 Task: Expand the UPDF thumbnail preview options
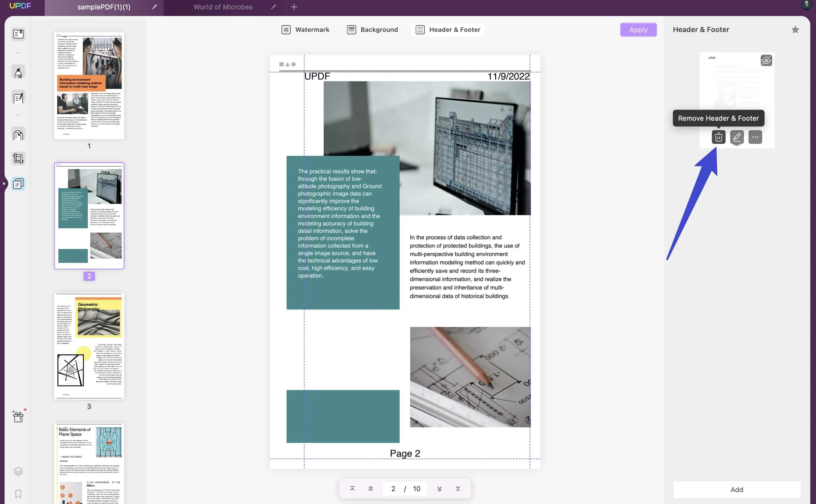coord(755,137)
